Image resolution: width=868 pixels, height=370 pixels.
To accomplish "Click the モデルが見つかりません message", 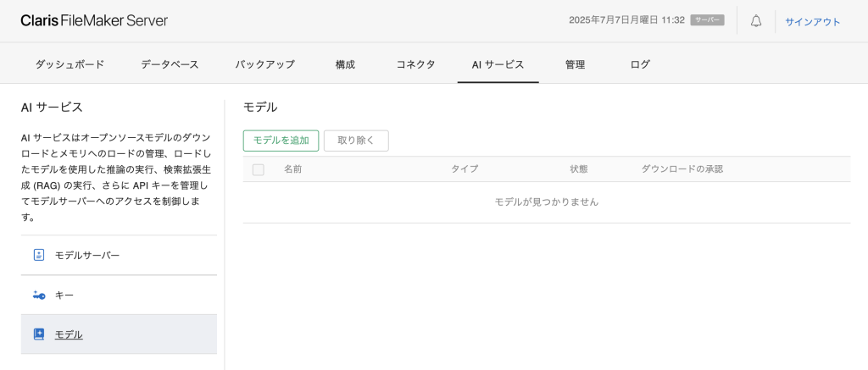I will pyautogui.click(x=547, y=202).
